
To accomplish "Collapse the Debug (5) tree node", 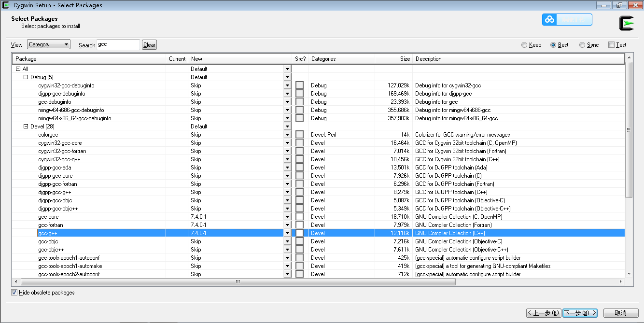I will (x=27, y=77).
